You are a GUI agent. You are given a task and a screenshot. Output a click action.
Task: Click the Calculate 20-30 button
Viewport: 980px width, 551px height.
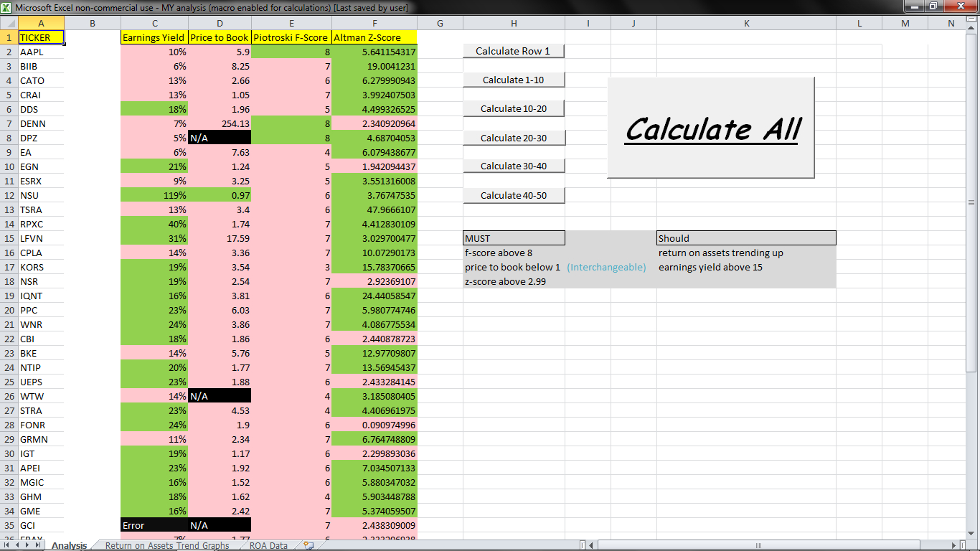[x=514, y=138]
